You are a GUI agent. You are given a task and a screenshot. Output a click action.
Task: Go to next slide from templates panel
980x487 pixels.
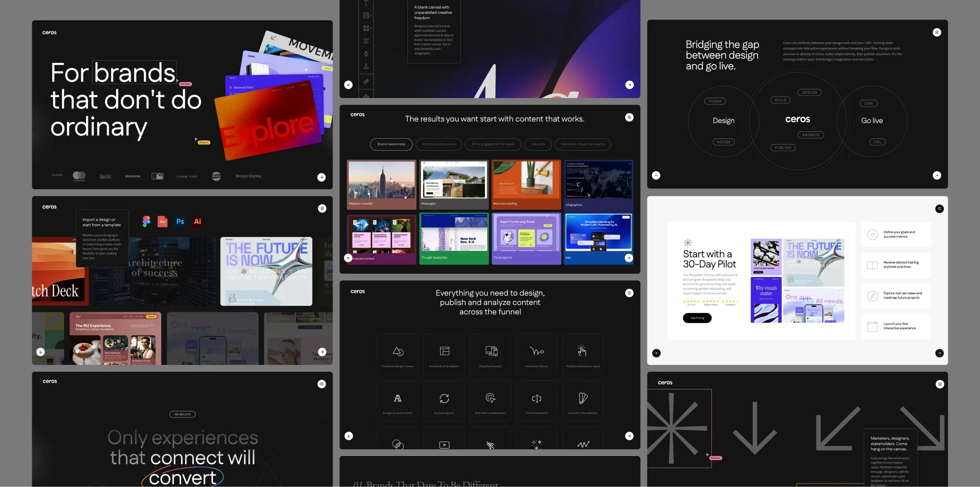pyautogui.click(x=322, y=352)
